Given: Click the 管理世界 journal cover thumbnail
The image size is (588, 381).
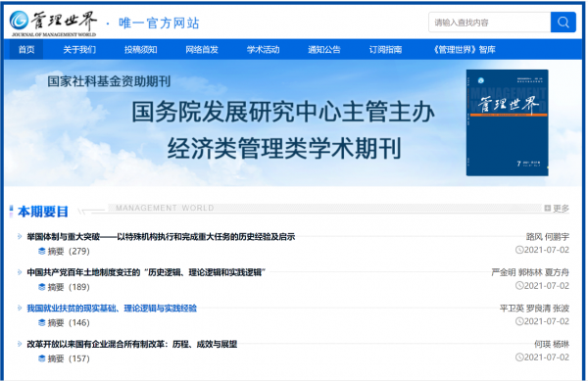Looking at the screenshot, I should [507, 122].
